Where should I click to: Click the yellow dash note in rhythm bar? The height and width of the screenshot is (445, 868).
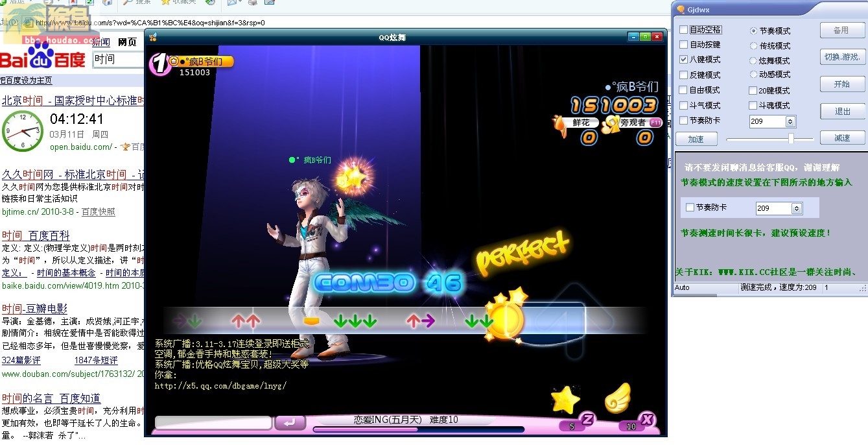(x=311, y=320)
